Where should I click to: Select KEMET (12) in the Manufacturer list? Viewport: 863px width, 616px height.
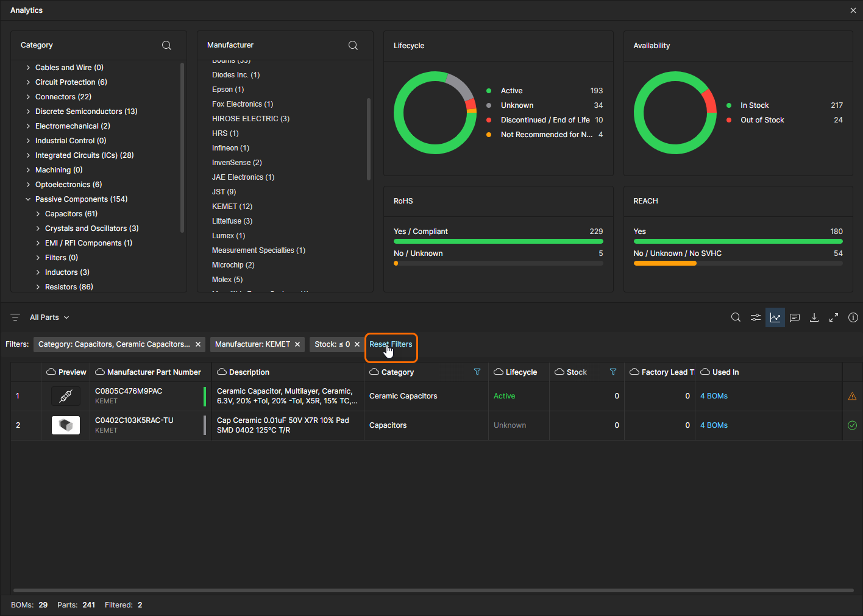pyautogui.click(x=232, y=207)
